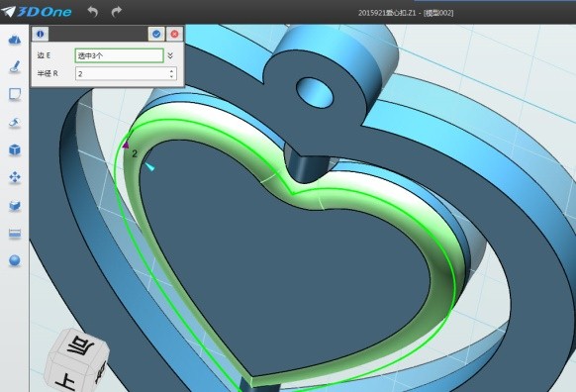Select the special functions cube icon
Image resolution: width=576 pixels, height=392 pixels.
15,149
